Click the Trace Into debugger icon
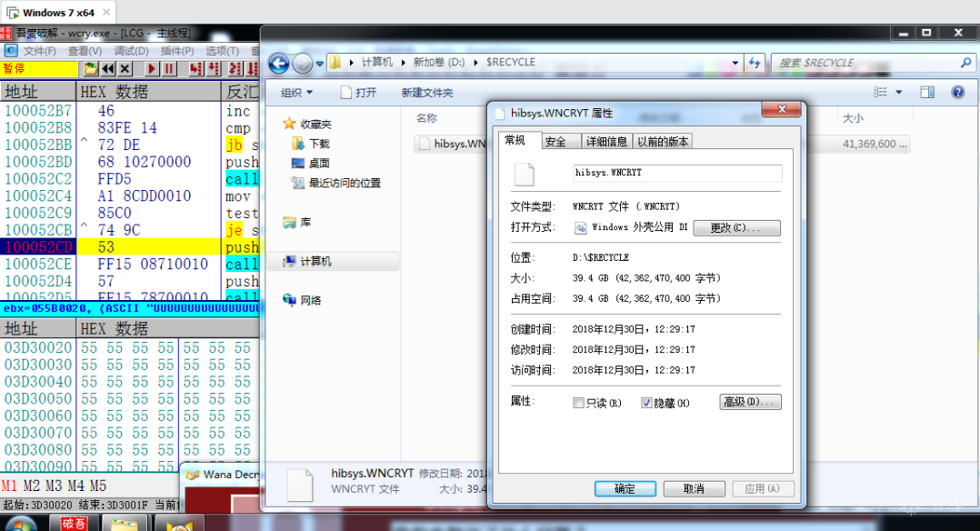Screen dimensions: 980x531 [x=235, y=69]
